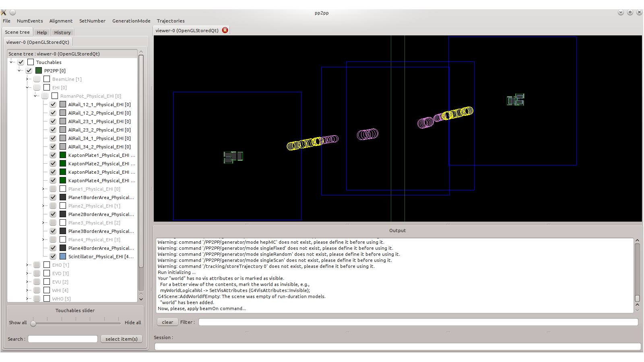Viewport: 644px width, 362px height.
Task: Click the select item(s) button
Action: pos(122,339)
